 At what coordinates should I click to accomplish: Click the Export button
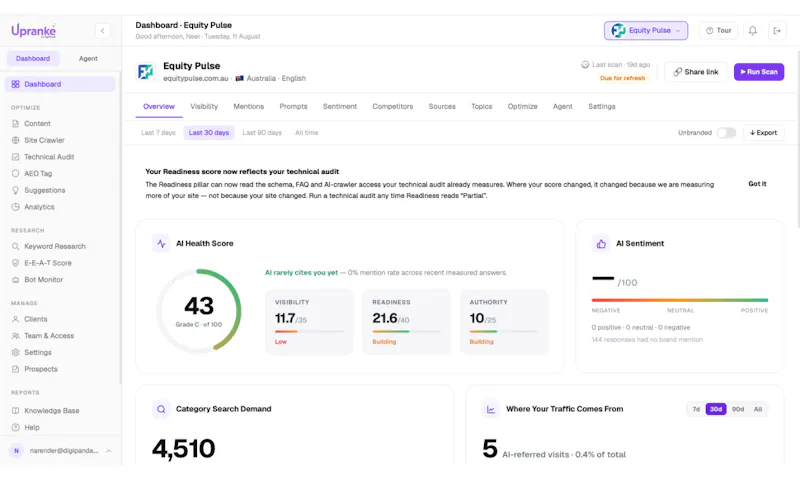pos(763,133)
